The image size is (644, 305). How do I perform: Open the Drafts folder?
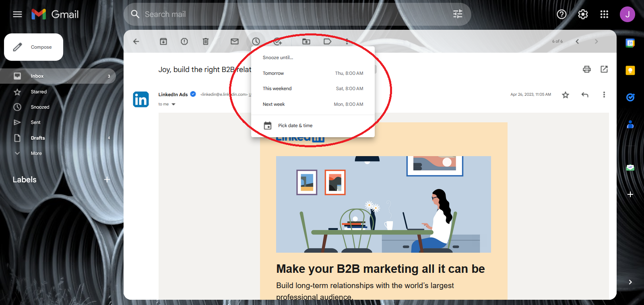(58, 138)
